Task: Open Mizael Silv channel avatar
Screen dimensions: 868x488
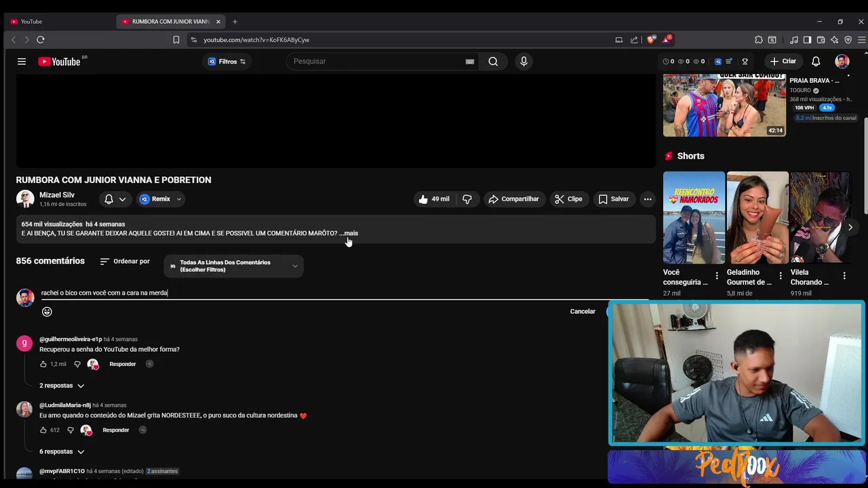Action: (x=25, y=199)
